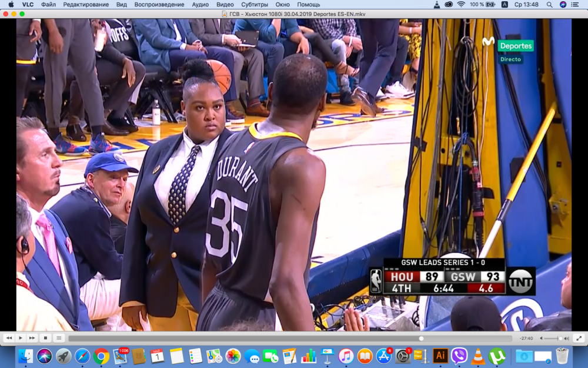Screen dimensions: 588x368
Task: Click the VLC cone icon in menu bar
Action: (437, 4)
